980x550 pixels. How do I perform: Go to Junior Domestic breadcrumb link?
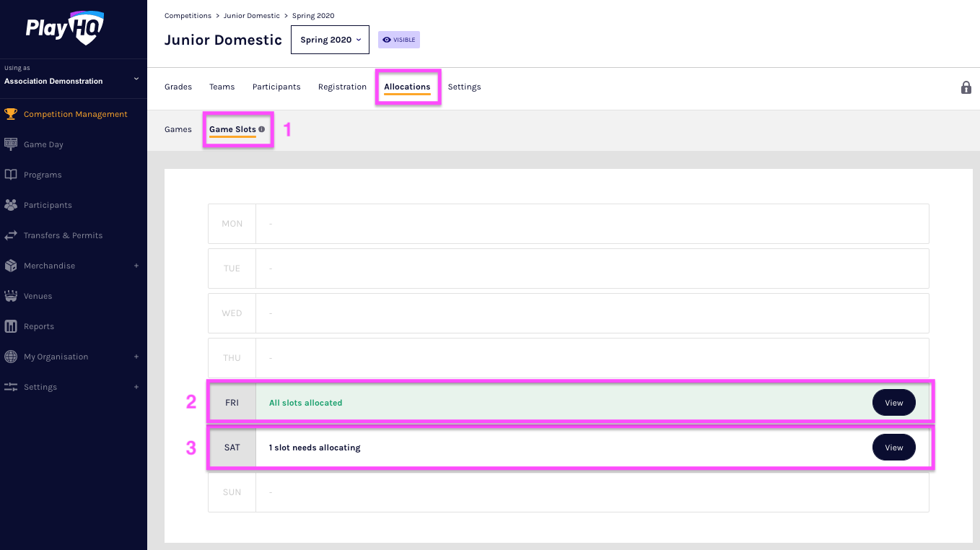click(251, 15)
